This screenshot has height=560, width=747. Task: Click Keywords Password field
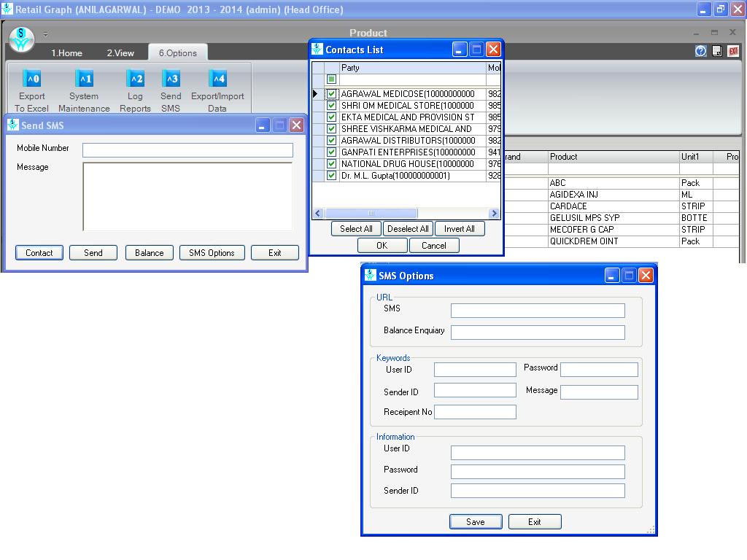click(600, 370)
